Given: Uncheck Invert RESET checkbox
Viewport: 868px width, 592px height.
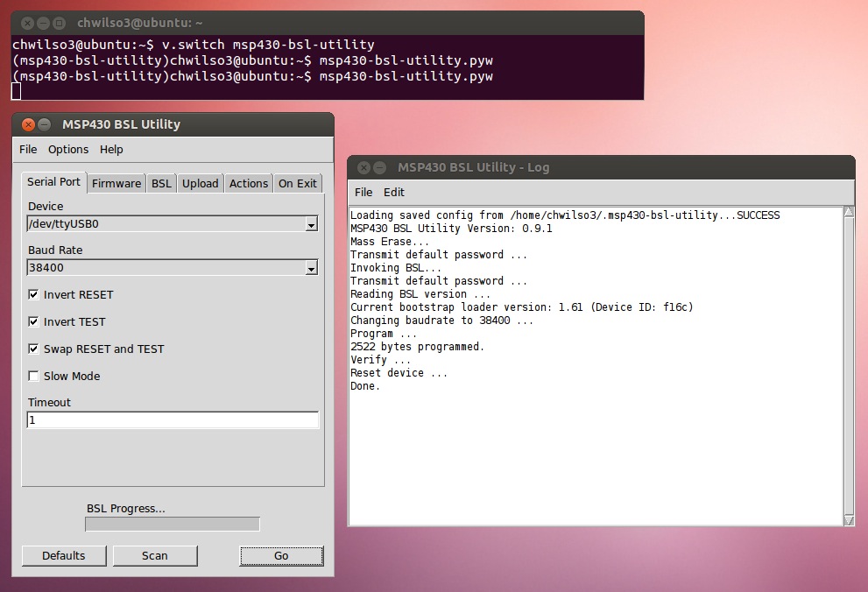Looking at the screenshot, I should pyautogui.click(x=34, y=294).
